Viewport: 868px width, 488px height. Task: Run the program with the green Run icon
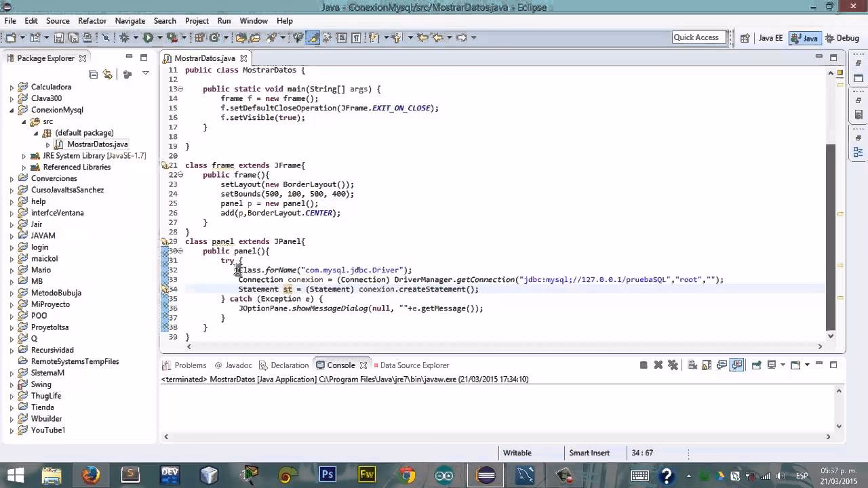coord(148,37)
